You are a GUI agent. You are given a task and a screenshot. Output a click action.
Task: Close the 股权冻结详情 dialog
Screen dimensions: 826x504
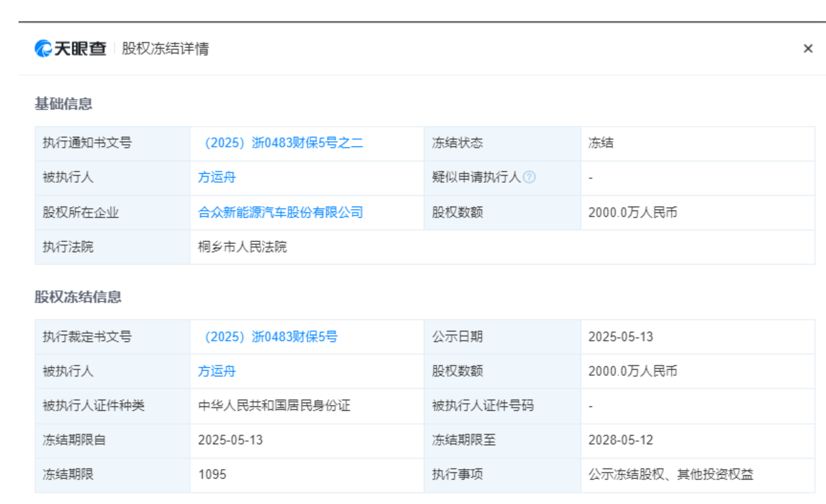pyautogui.click(x=808, y=48)
